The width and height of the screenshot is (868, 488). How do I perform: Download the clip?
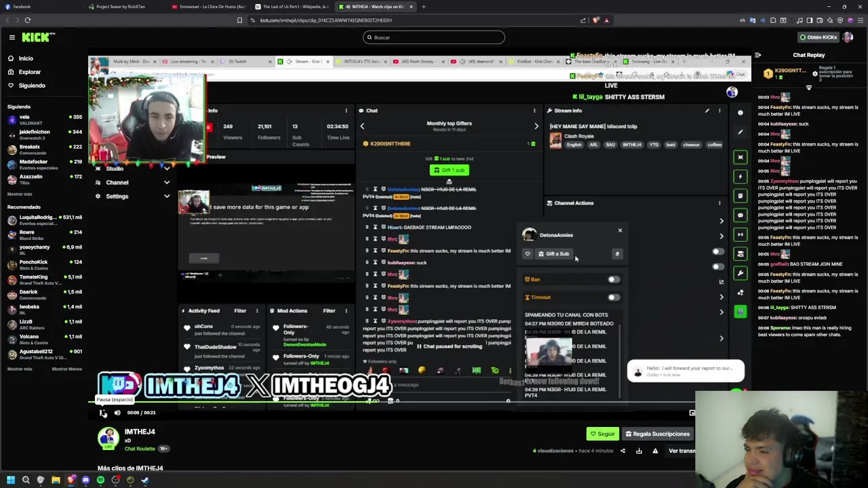coord(639,451)
